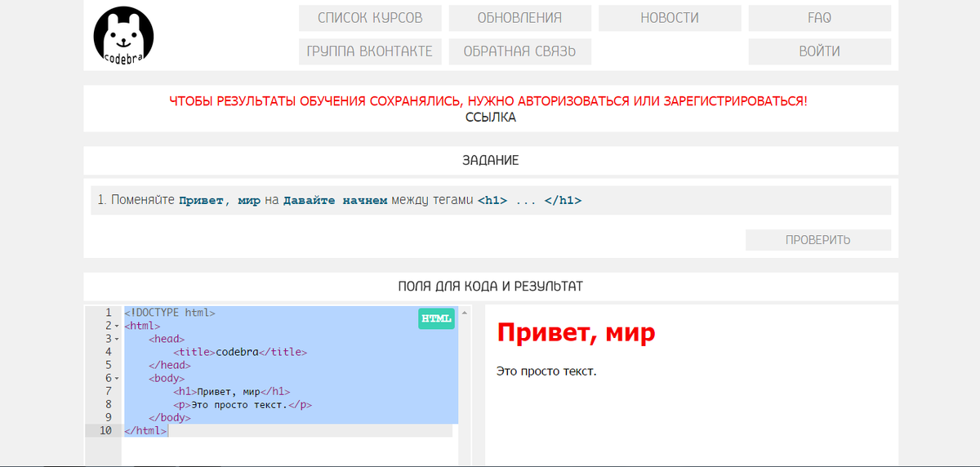Screen dimensions: 980x467
Task: Click the ПРОВЕРИТЬ button
Action: click(x=817, y=240)
